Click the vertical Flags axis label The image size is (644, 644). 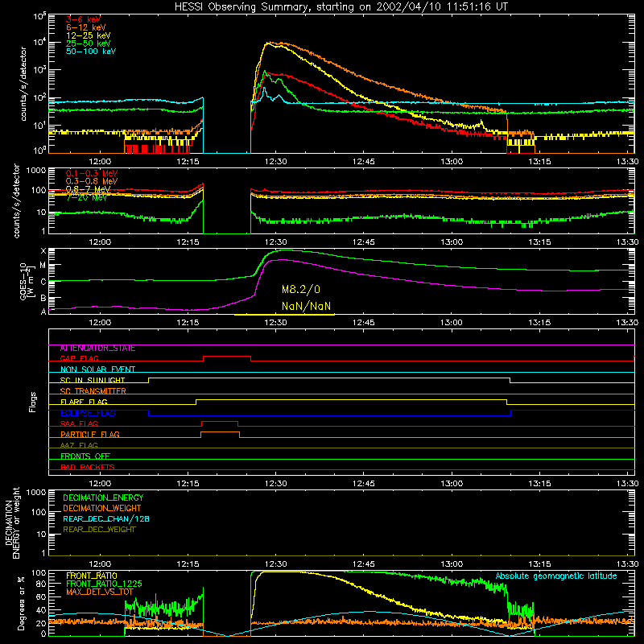tap(33, 402)
